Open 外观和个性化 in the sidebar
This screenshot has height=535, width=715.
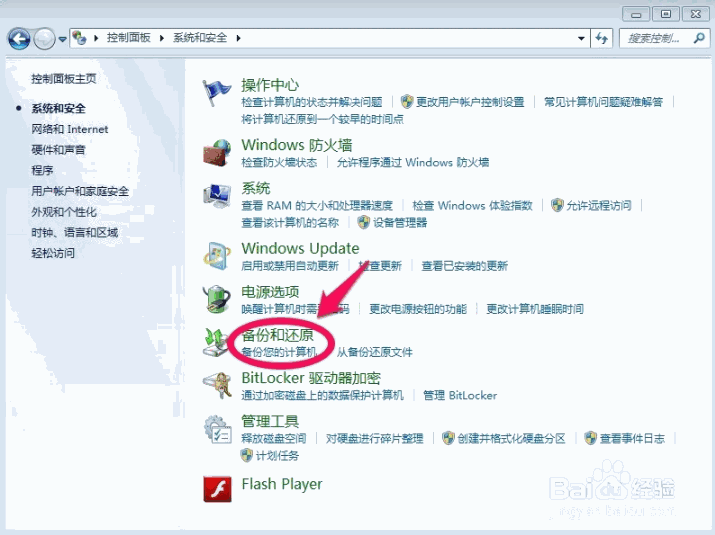pos(64,212)
